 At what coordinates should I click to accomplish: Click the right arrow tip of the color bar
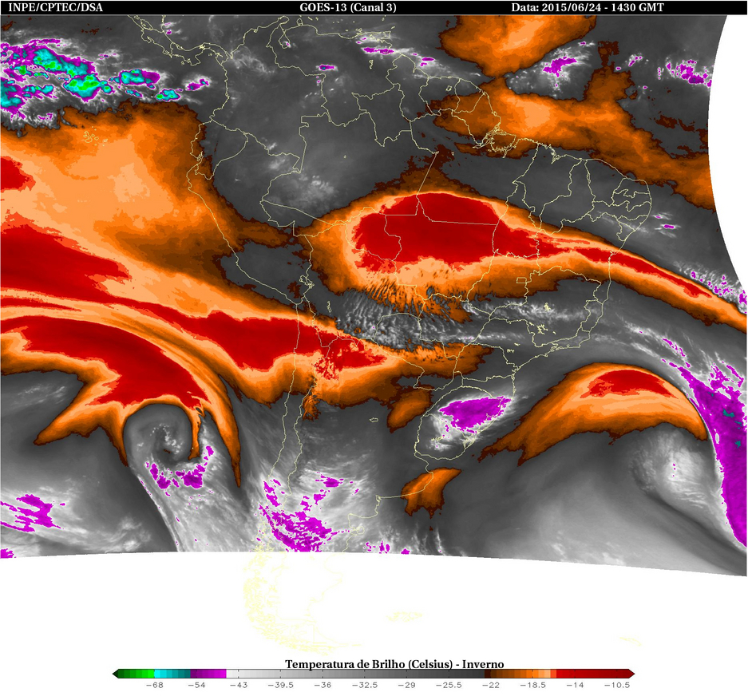(x=631, y=674)
